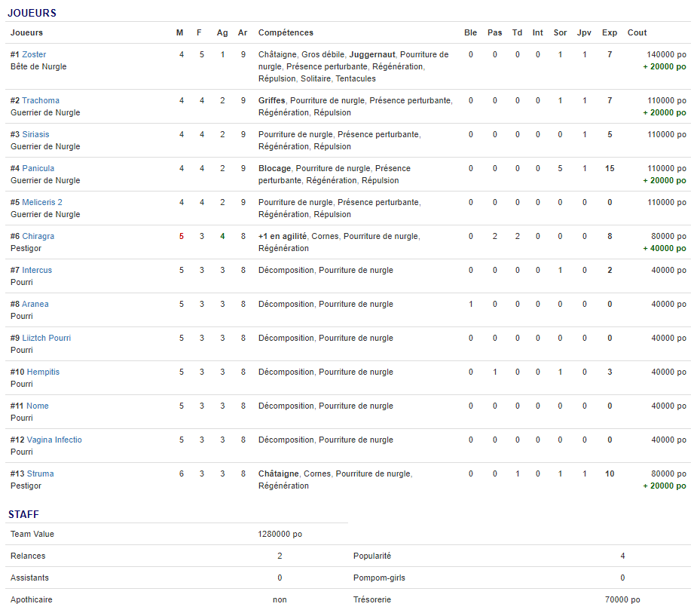Click the STAFF section heading
The image size is (697, 616).
(x=23, y=514)
